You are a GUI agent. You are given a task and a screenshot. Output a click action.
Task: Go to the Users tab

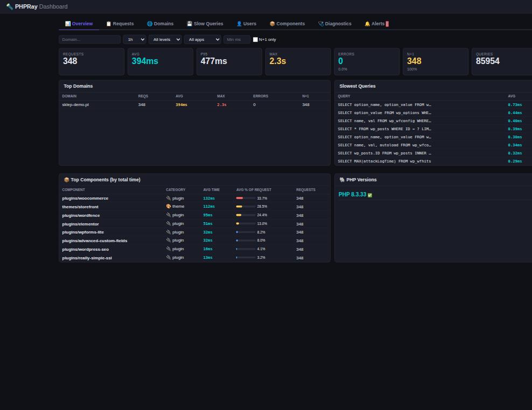click(x=246, y=24)
